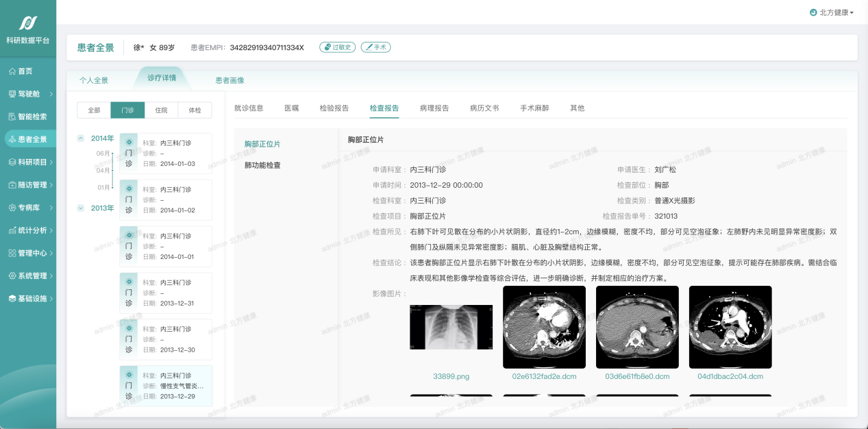Click the 智能检索 search sidebar icon
Viewport: 868px width, 429px height.
(12, 117)
